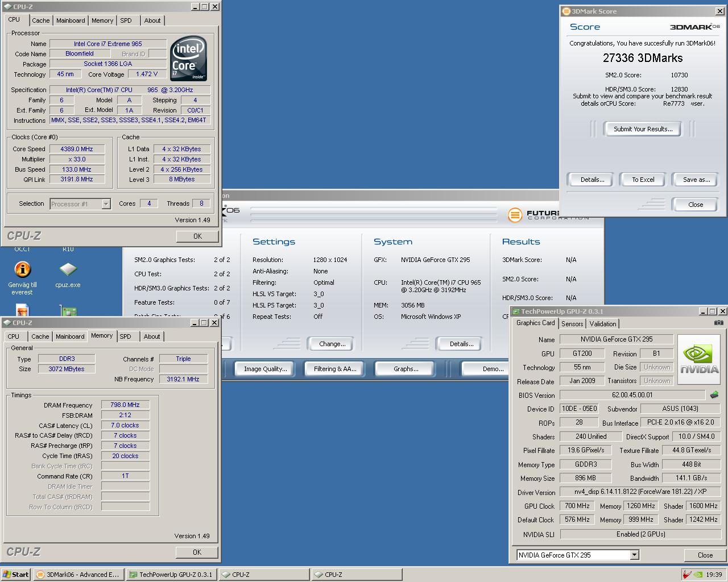
Task: Open the Mainboard tab in top CPU-Z
Action: (x=71, y=20)
